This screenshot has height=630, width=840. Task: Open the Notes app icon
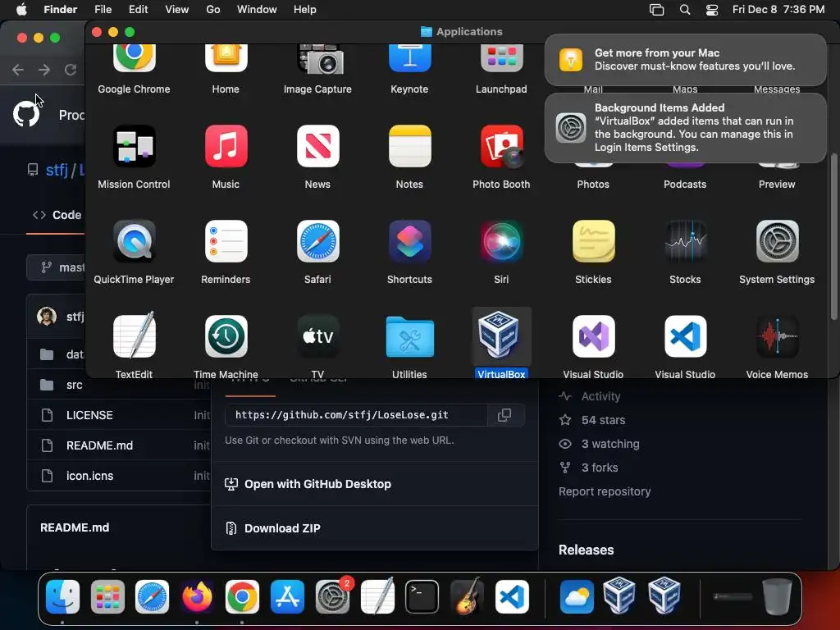coord(409,146)
